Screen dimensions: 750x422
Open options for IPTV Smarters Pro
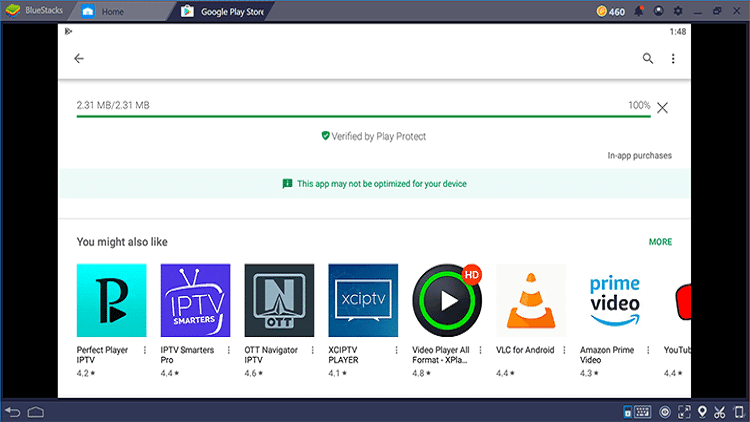(229, 350)
